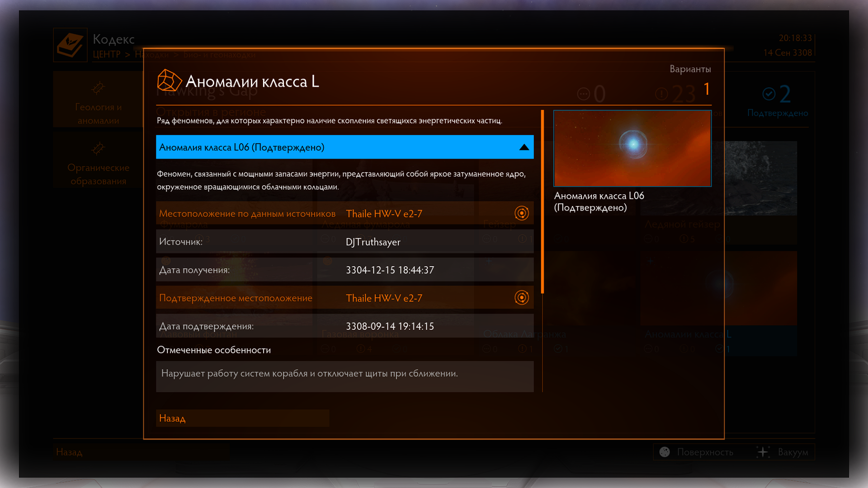The image size is (868, 488).
Task: Open Геология и аномалии category in sidebar
Action: coord(98,99)
